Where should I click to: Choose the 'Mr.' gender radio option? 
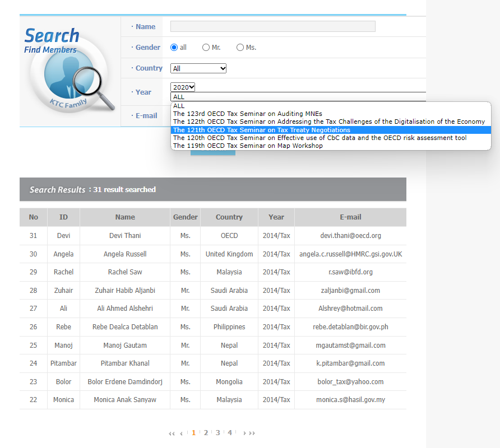(206, 48)
